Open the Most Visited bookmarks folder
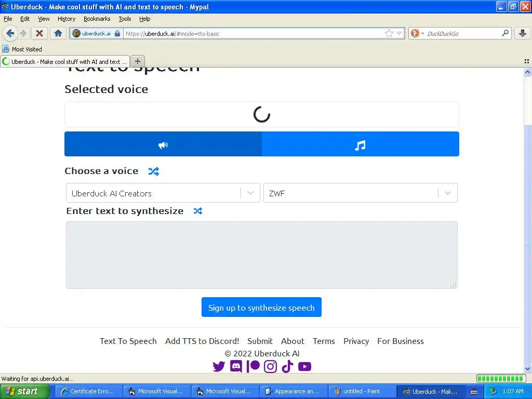 coord(22,49)
